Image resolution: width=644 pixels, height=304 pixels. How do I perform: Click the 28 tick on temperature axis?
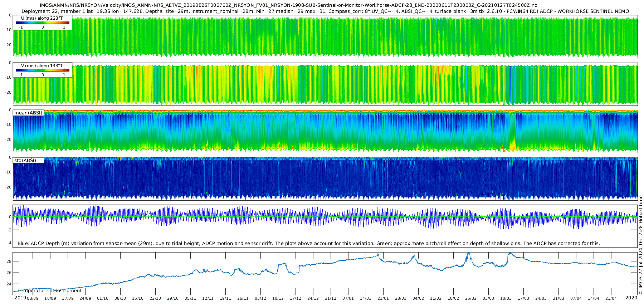pyautogui.click(x=9, y=261)
